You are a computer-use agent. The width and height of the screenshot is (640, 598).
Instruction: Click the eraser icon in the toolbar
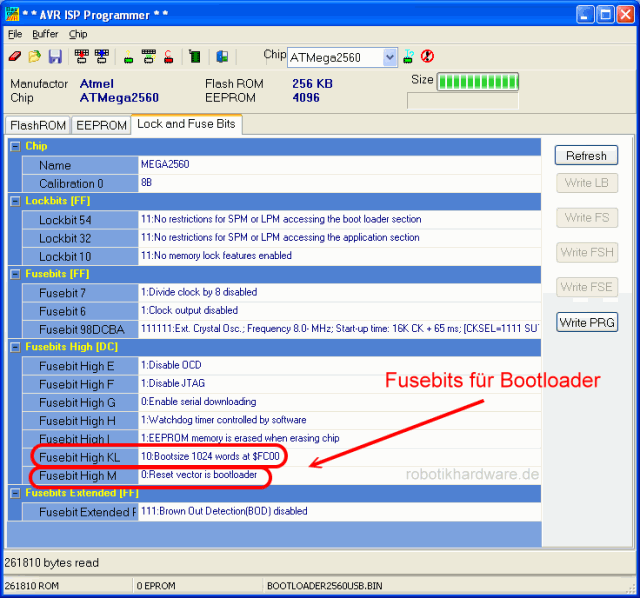pos(14,57)
